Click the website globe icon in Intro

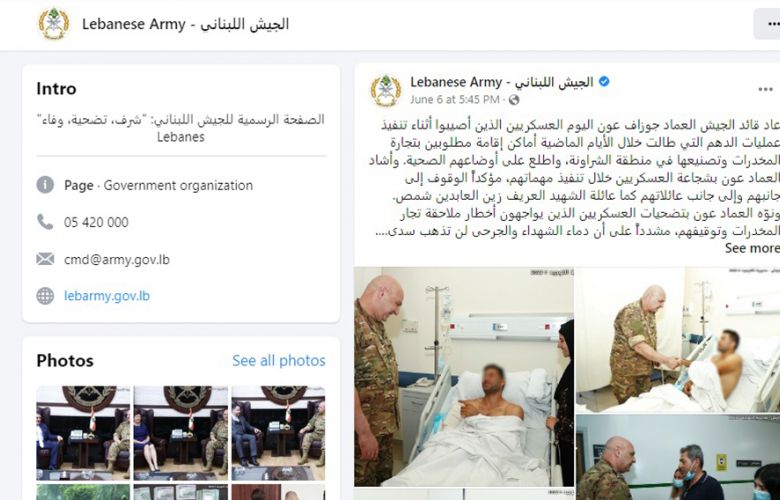click(x=45, y=296)
